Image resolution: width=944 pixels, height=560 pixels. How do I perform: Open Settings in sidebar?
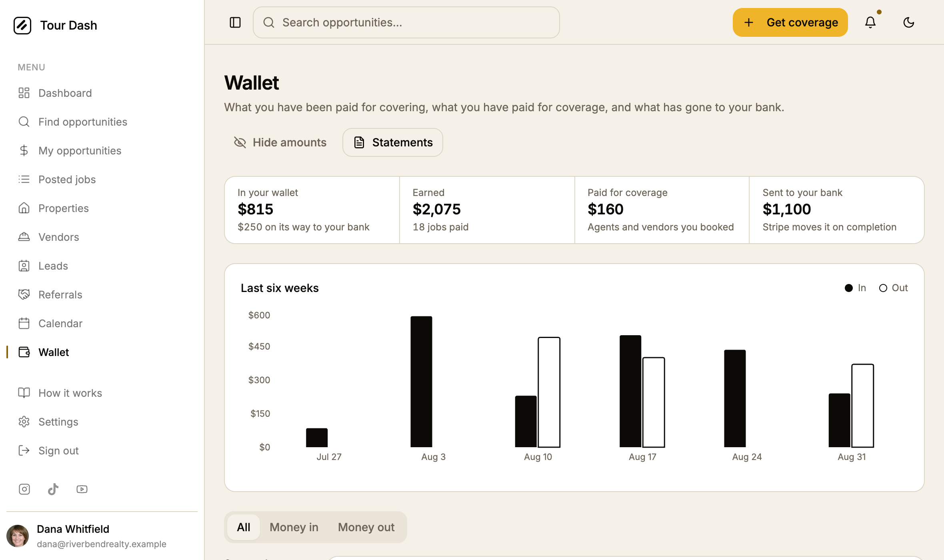[x=102, y=422]
